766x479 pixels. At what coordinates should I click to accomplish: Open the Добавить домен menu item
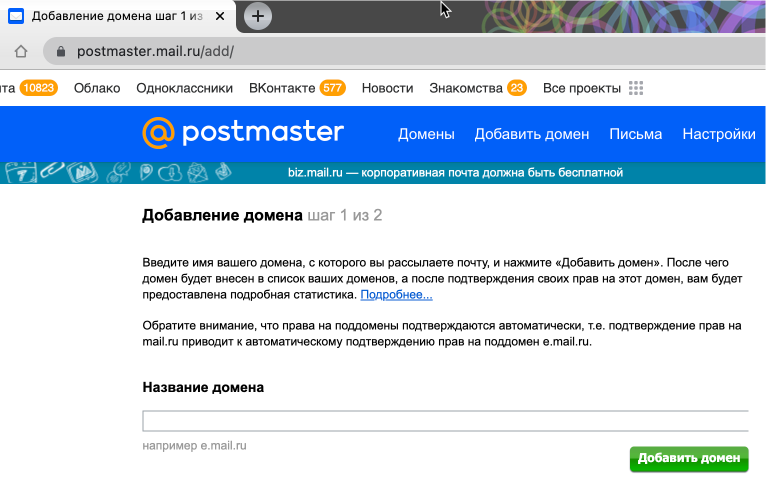(532, 134)
